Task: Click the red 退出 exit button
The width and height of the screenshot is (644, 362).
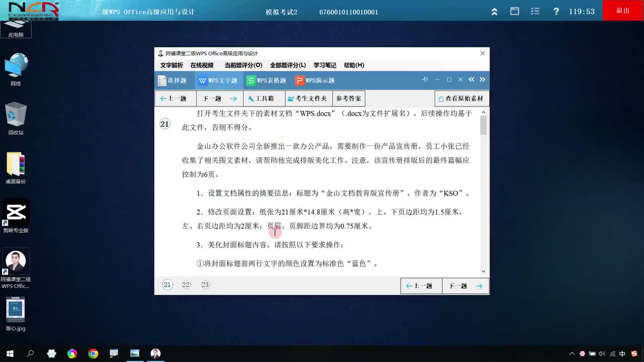Action: click(x=623, y=11)
